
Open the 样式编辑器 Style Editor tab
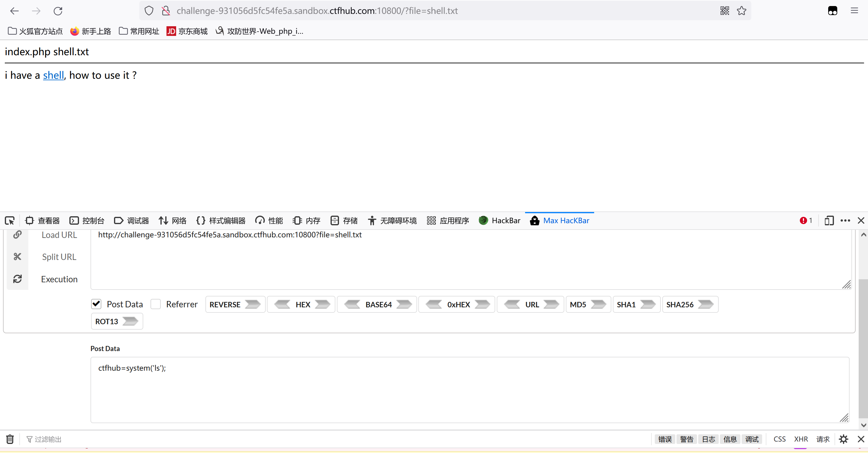point(221,220)
